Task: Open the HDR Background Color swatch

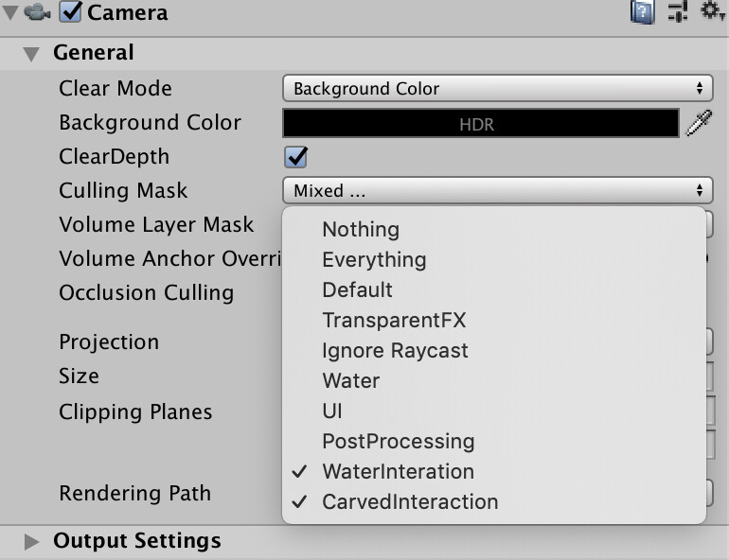Action: point(481,123)
